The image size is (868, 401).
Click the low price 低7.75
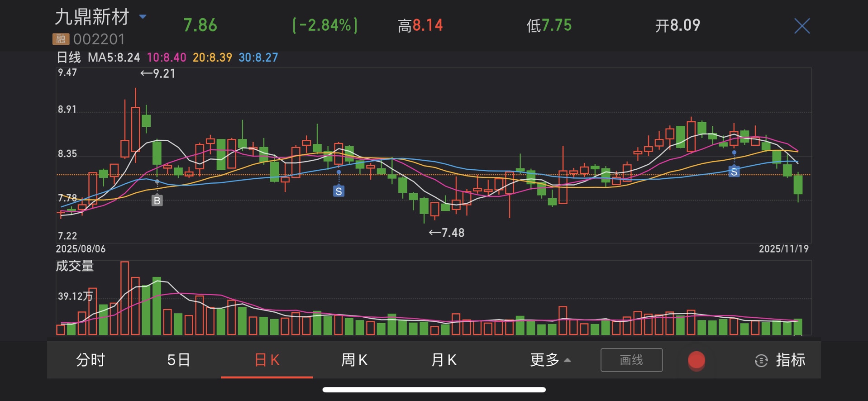(x=549, y=25)
